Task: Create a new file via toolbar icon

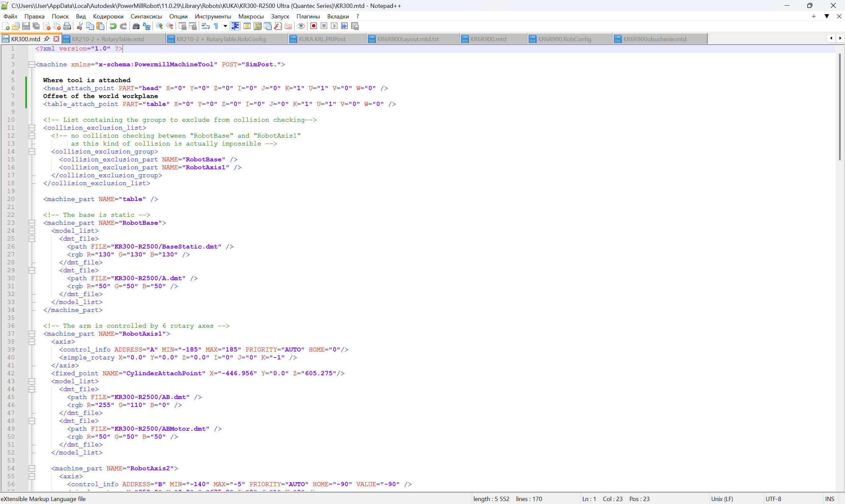Action: click(6, 26)
